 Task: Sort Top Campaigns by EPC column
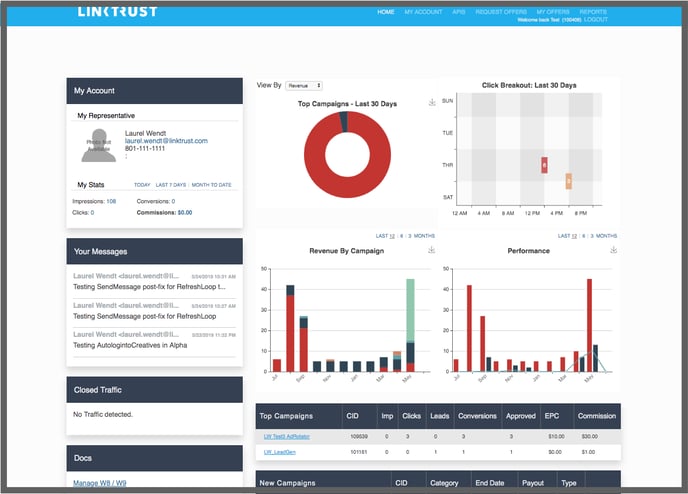tap(552, 416)
